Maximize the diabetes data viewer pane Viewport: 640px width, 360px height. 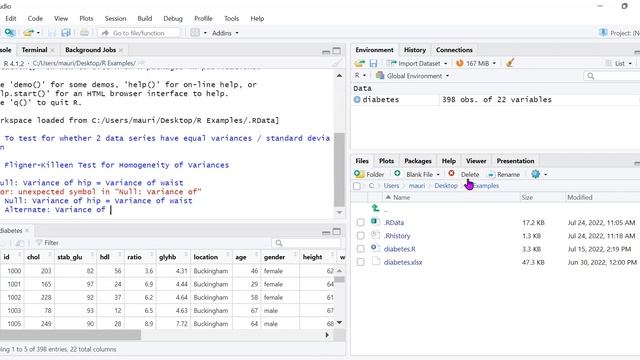pyautogui.click(x=337, y=231)
